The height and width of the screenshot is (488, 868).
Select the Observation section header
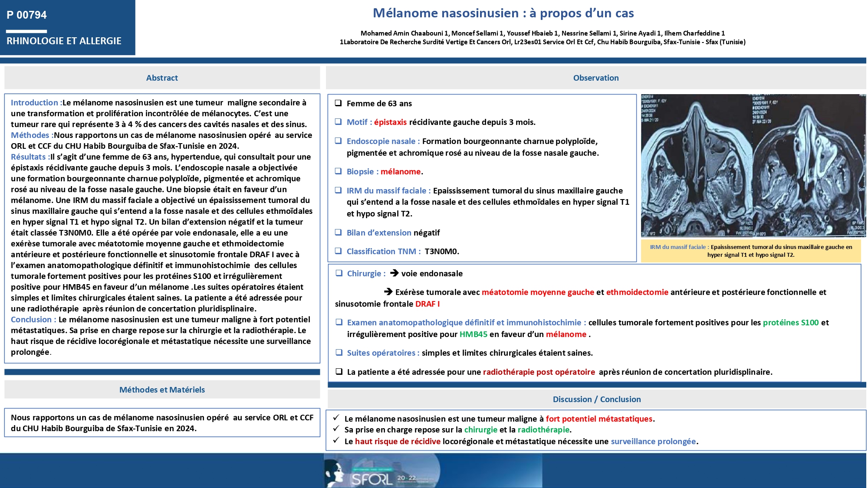click(595, 78)
